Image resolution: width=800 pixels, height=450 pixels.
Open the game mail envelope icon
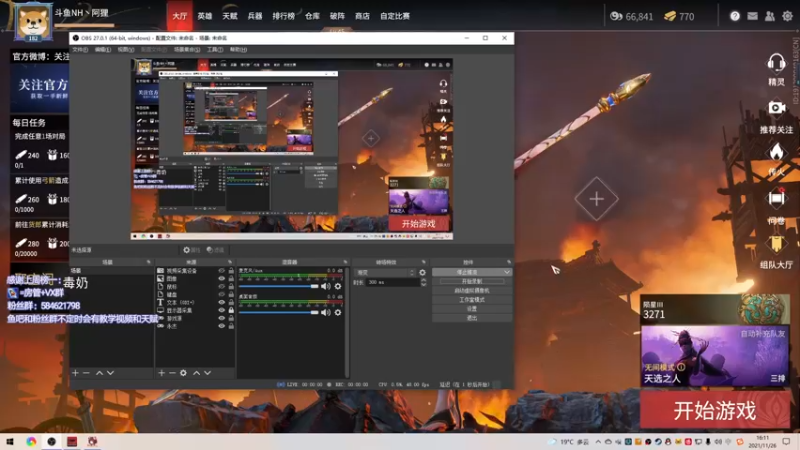click(753, 16)
